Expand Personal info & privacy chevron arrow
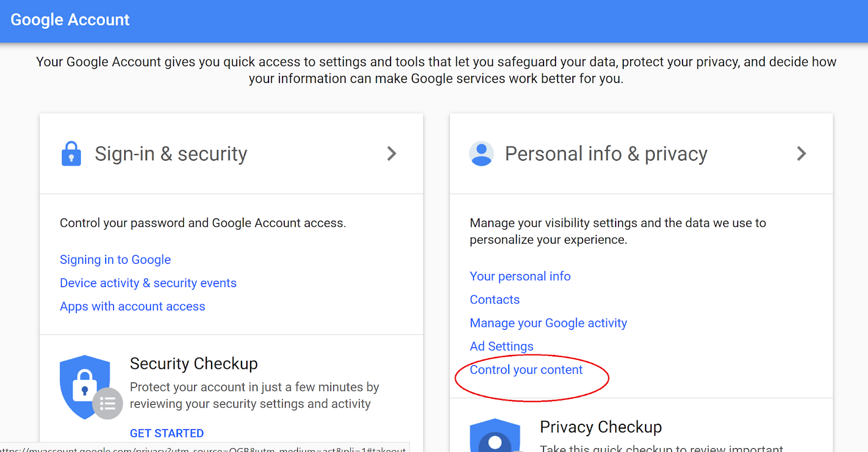868x452 pixels. (x=801, y=154)
